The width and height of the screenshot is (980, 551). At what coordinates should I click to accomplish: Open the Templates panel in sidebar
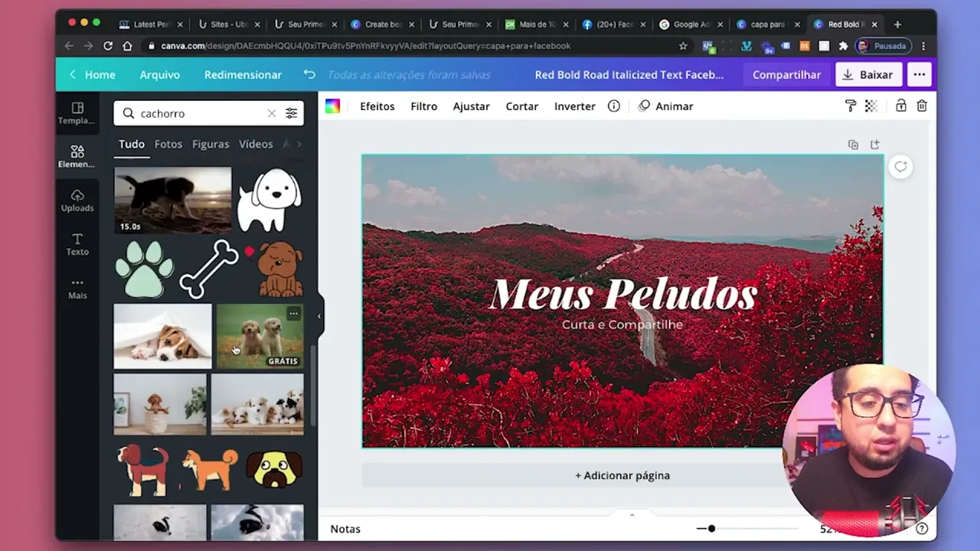[77, 112]
